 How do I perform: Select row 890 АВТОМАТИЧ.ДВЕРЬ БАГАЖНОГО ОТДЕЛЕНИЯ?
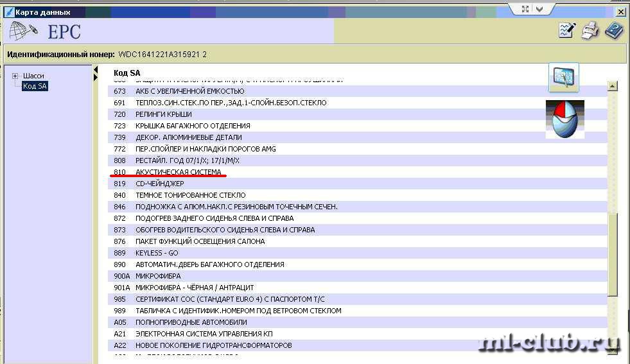pyautogui.click(x=357, y=264)
